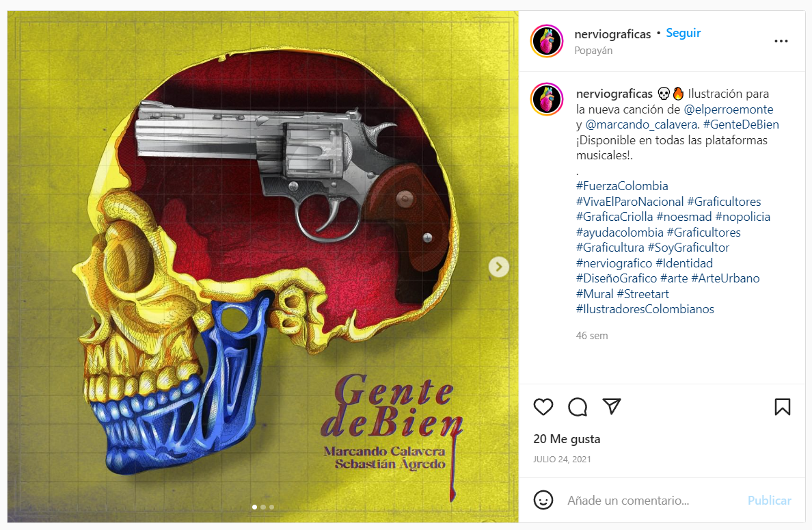Screen dimensions: 812x530
Task: Open the #FuerzaColombia hashtag
Action: coord(622,186)
